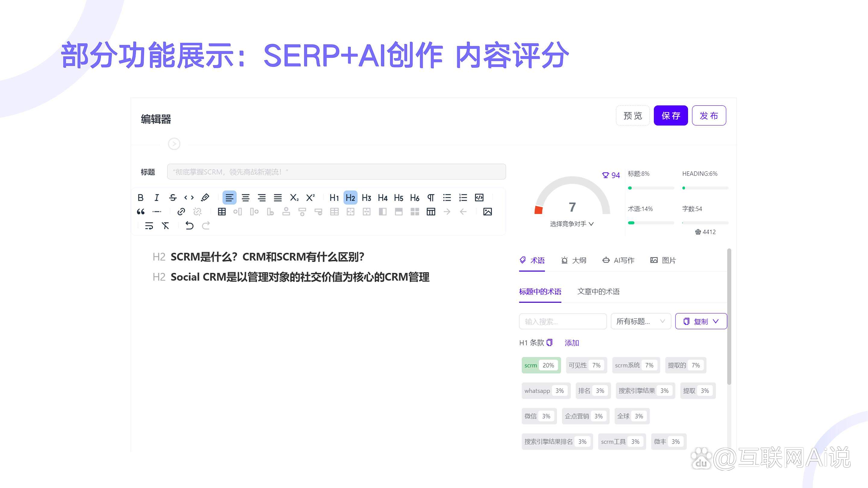The width and height of the screenshot is (868, 488).
Task: Set paragraph style with pilcrow icon
Action: (431, 197)
